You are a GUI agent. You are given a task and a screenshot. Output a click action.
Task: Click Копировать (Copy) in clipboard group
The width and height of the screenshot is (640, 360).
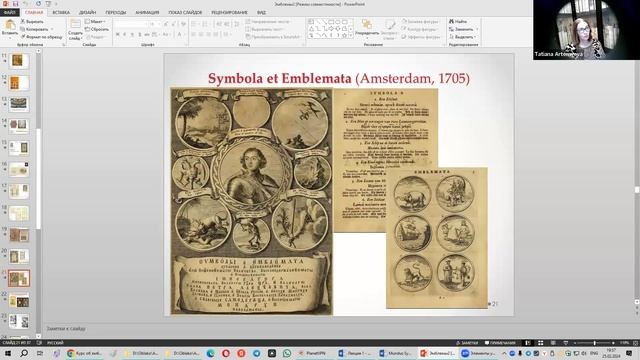coord(34,29)
